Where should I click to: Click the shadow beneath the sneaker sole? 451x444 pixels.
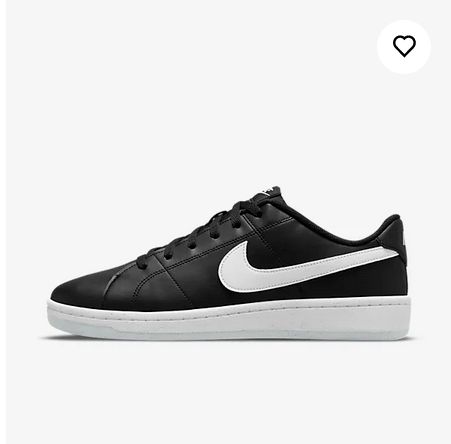pyautogui.click(x=228, y=339)
